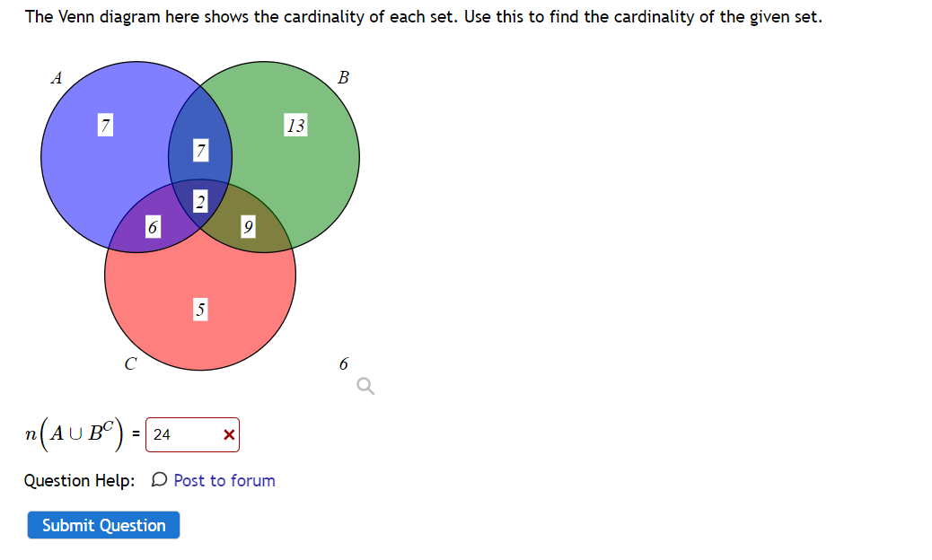Screen dimensions: 932x560
Task: Click the number 2 in the triple intersection
Action: 199,202
